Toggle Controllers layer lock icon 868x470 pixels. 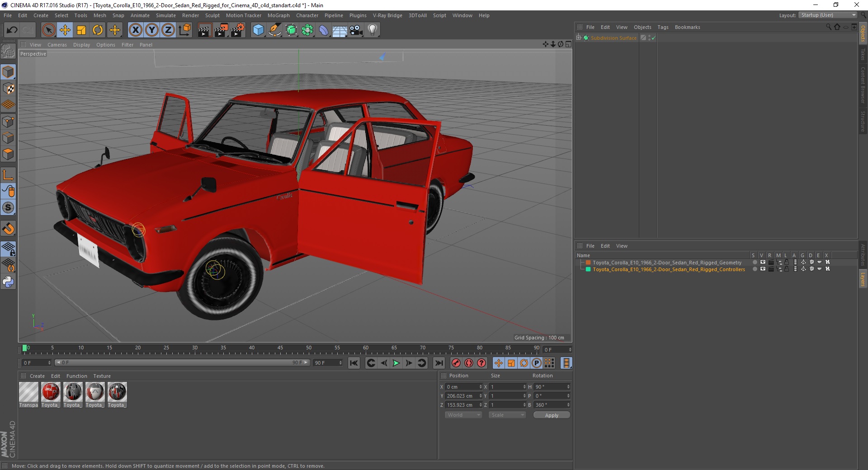tap(787, 269)
